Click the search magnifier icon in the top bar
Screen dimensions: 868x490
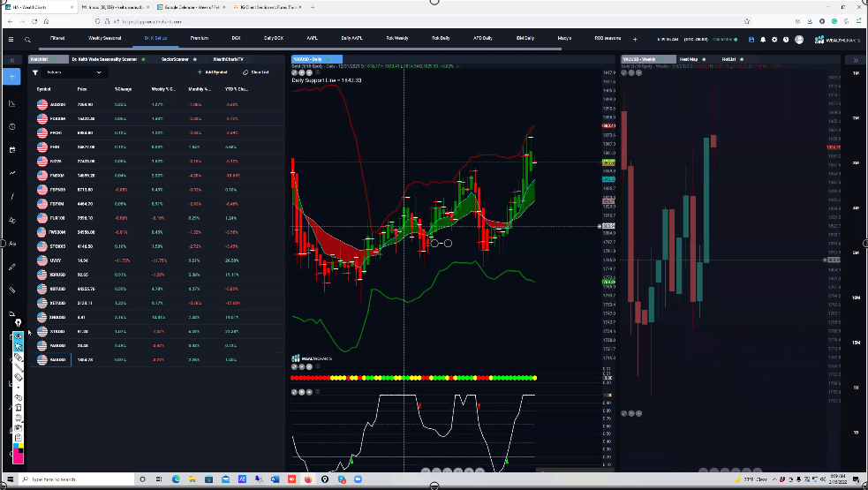point(27,40)
